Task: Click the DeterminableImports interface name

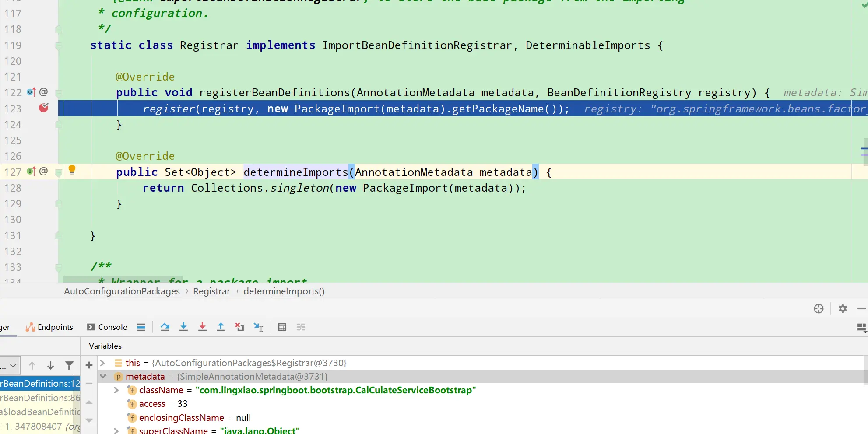Action: tap(588, 45)
